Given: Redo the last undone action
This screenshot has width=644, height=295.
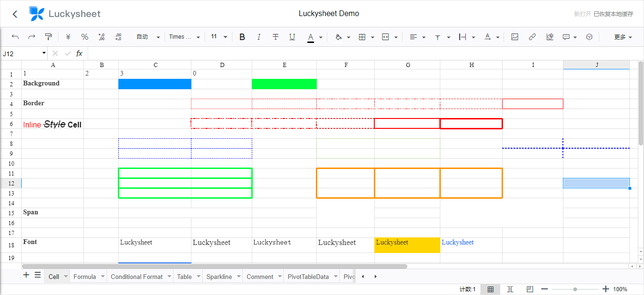Looking at the screenshot, I should [x=32, y=37].
